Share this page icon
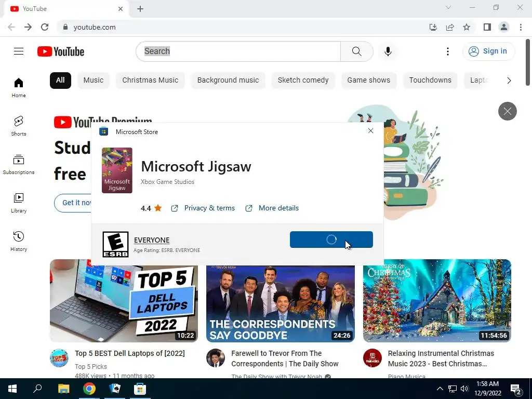This screenshot has height=399, width=532. [x=450, y=27]
